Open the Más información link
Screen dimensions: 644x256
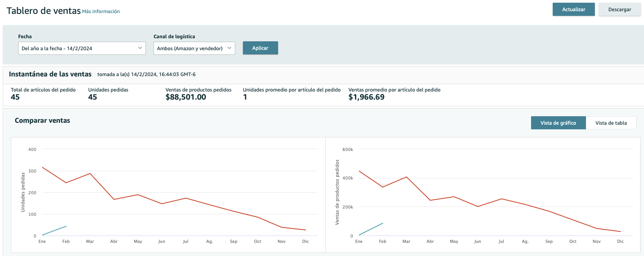[101, 12]
